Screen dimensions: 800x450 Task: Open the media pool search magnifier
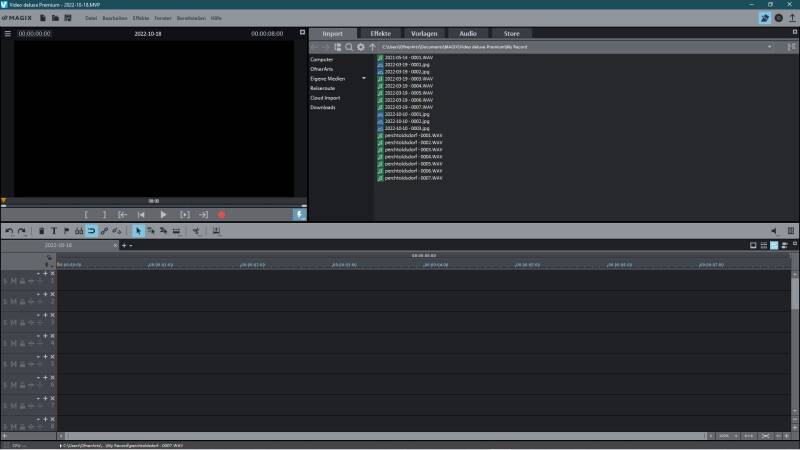click(x=349, y=47)
